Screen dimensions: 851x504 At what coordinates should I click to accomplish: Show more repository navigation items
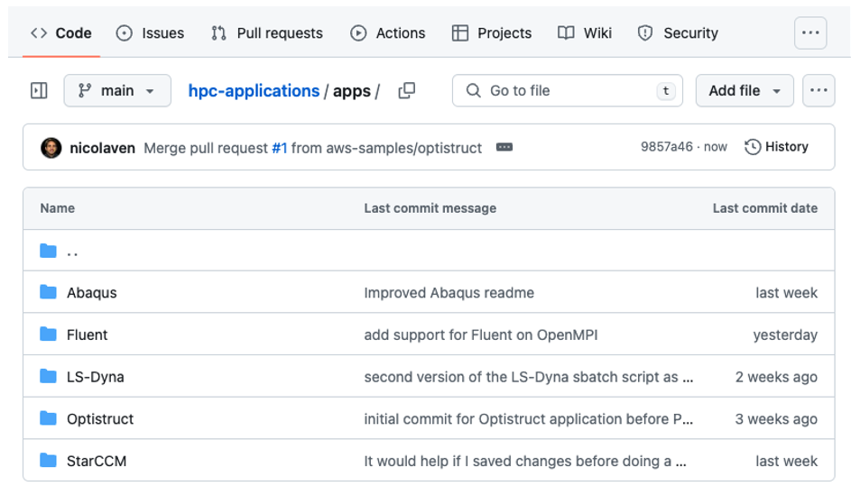[810, 33]
